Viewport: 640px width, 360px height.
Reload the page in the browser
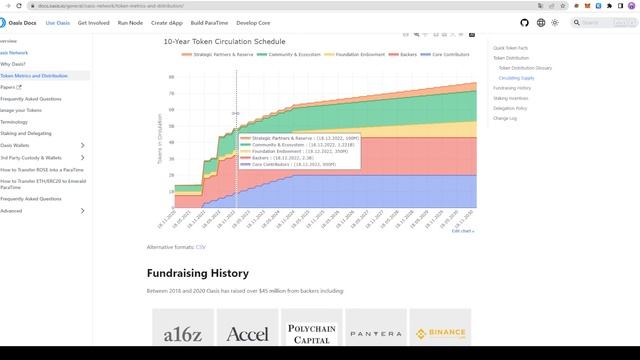point(19,6)
